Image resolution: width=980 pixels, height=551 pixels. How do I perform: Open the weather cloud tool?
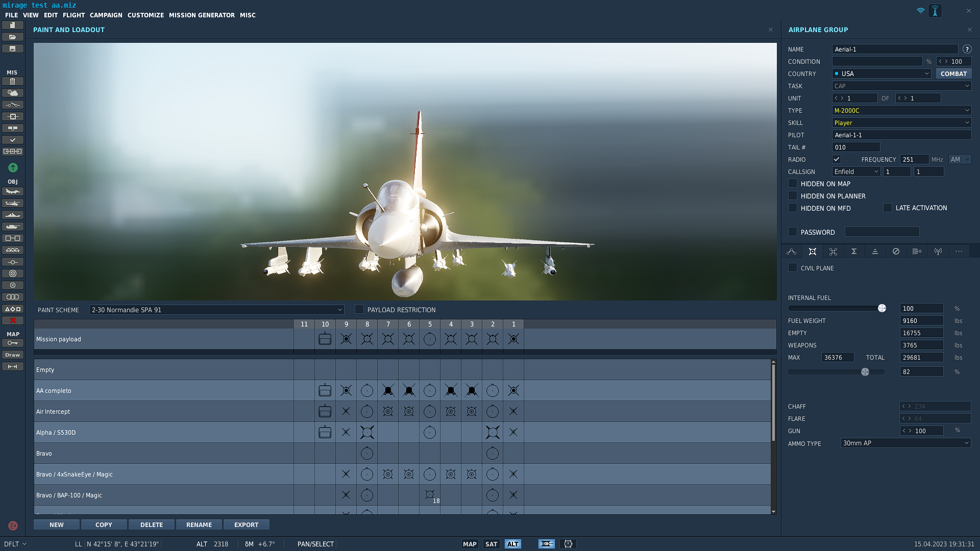click(13, 93)
